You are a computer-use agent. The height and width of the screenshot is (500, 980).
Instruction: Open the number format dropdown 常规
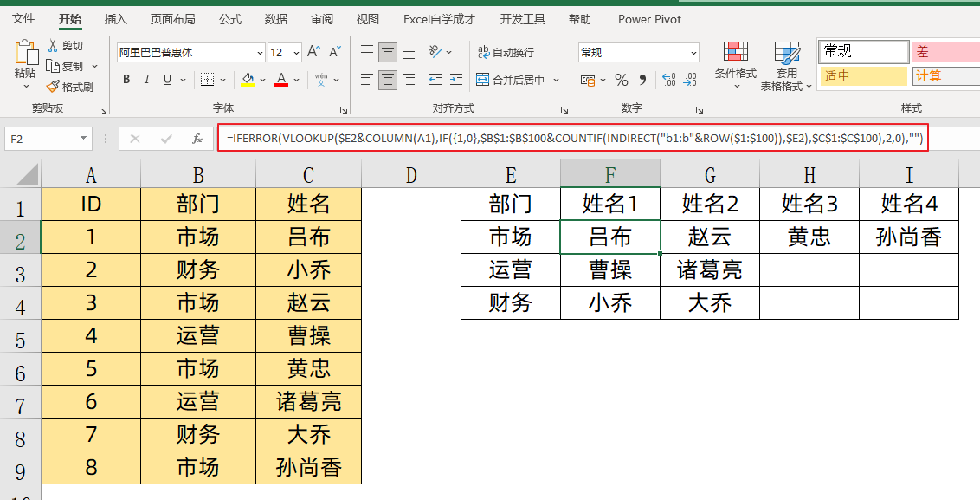[x=693, y=53]
